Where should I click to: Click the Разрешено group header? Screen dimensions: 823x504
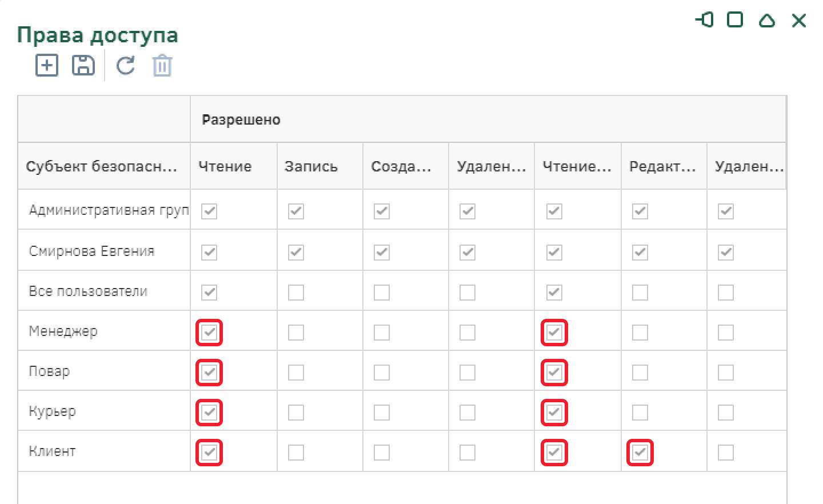pyautogui.click(x=241, y=119)
